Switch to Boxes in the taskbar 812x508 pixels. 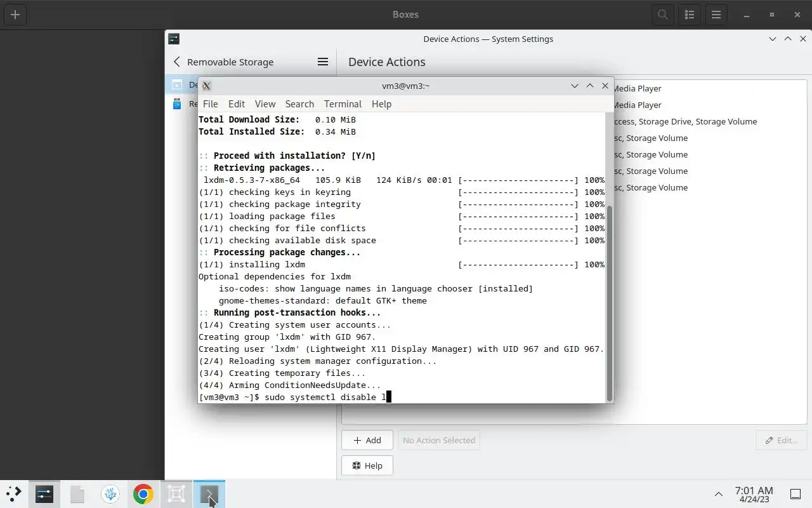pyautogui.click(x=176, y=493)
